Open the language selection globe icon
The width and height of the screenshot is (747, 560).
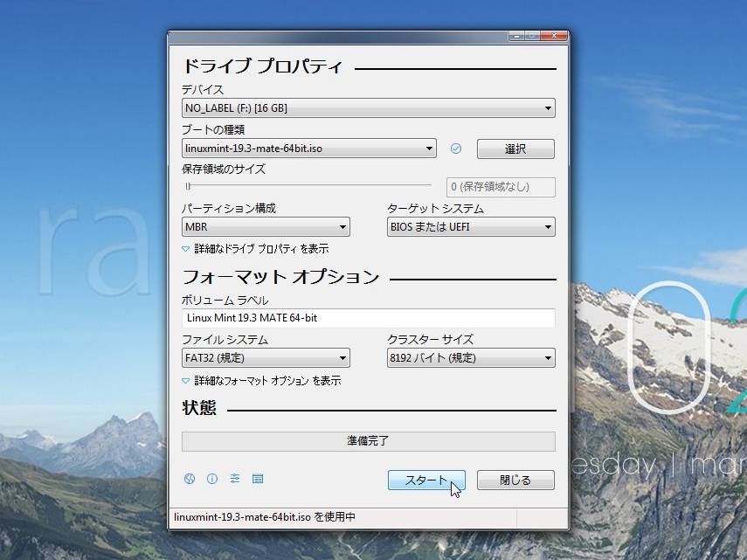pos(189,479)
